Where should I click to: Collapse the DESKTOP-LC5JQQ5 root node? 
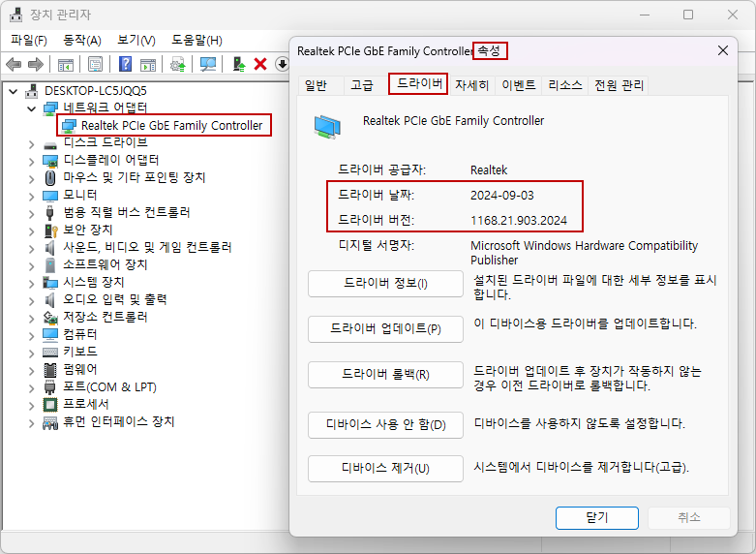14,91
